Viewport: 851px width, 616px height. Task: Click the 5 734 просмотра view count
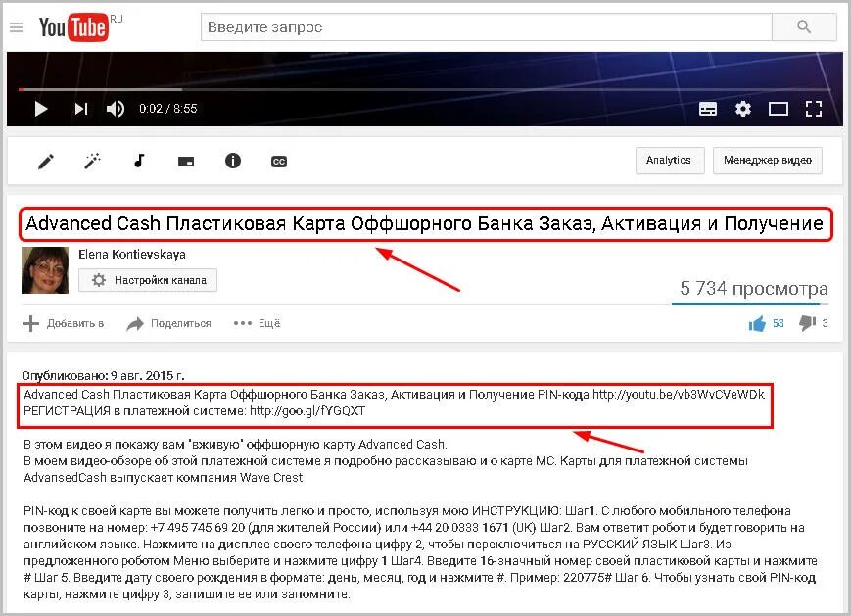(x=754, y=288)
